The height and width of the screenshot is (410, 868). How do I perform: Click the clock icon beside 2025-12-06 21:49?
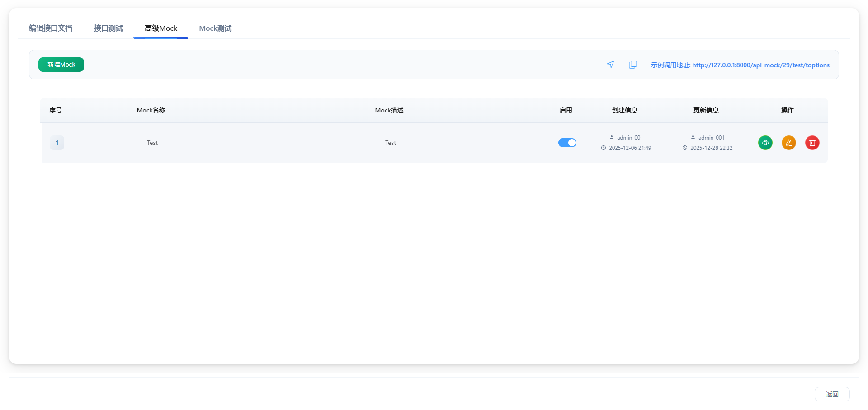point(604,148)
